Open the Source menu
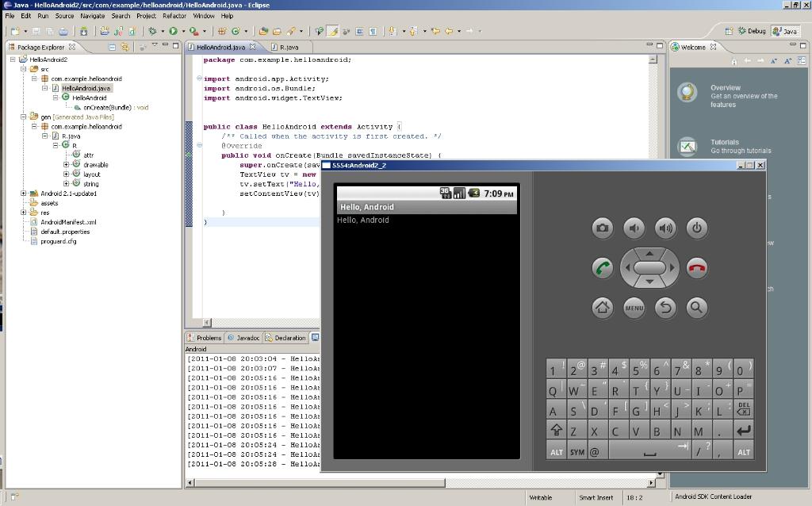The width and height of the screenshot is (812, 506). point(64,16)
